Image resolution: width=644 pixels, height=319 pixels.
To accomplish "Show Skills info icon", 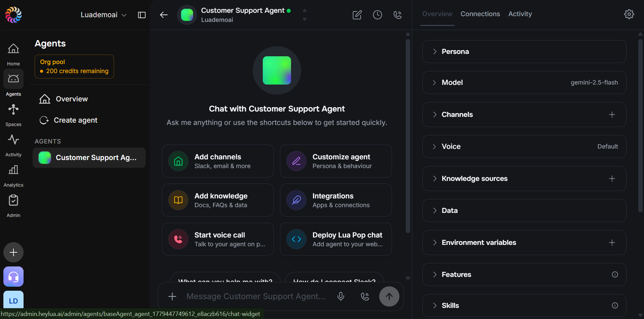I will point(615,306).
